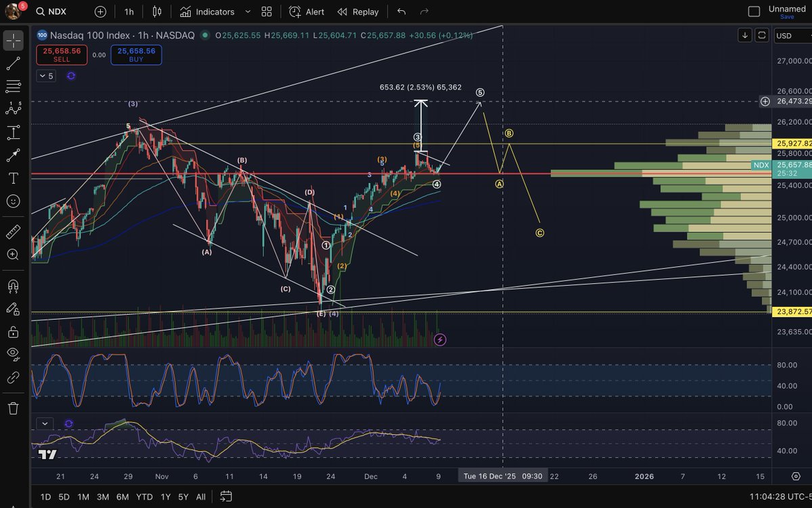Screen dimensions: 812x508
Task: Click the plus icon beside 26,473.29
Action: [765, 101]
